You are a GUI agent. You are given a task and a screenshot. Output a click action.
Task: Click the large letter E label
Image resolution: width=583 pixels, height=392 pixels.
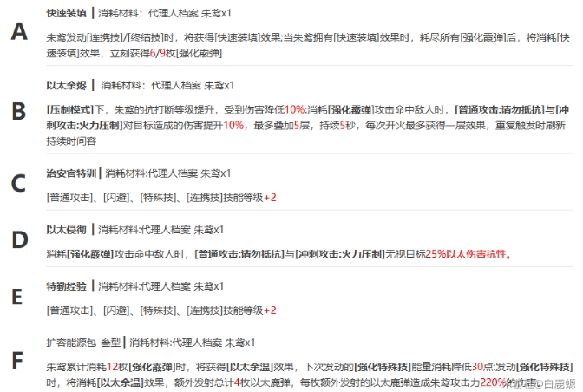(x=19, y=297)
